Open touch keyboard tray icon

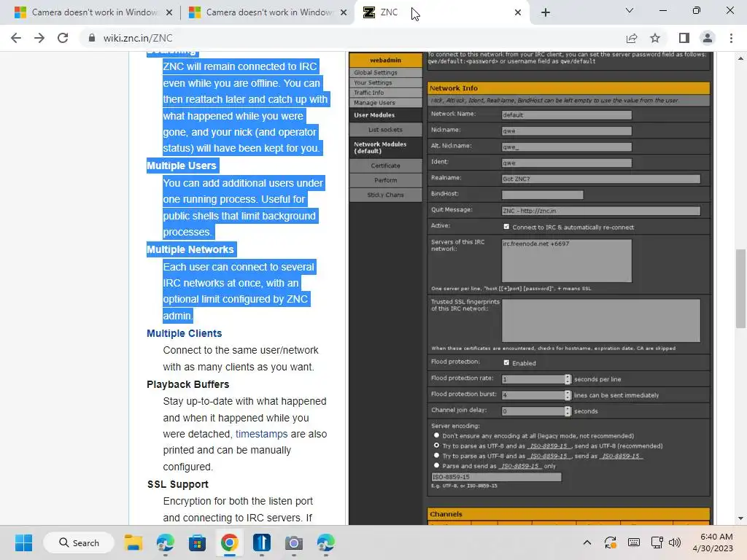pos(634,542)
